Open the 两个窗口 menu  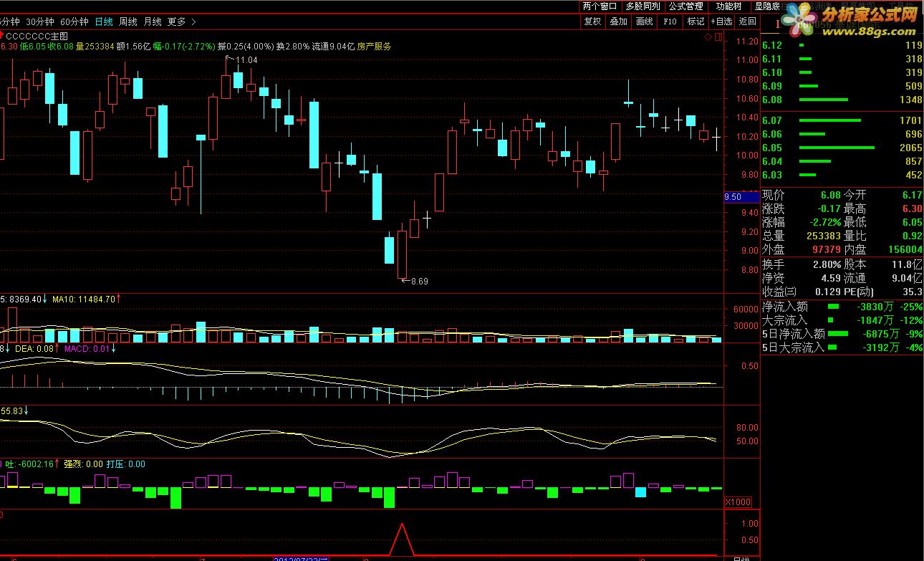click(x=600, y=6)
